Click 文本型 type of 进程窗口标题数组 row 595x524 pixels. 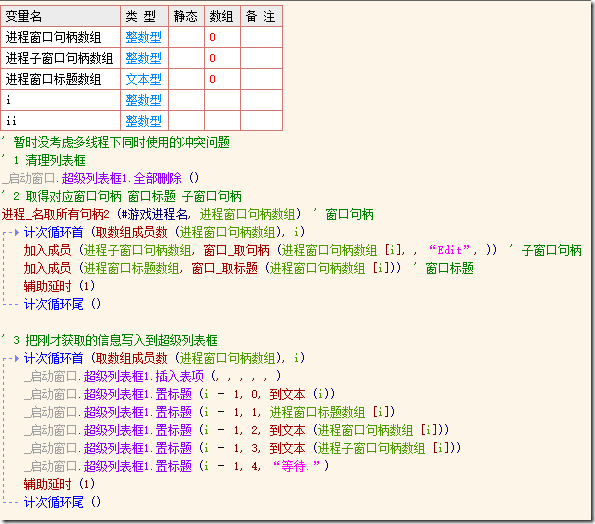pos(143,79)
